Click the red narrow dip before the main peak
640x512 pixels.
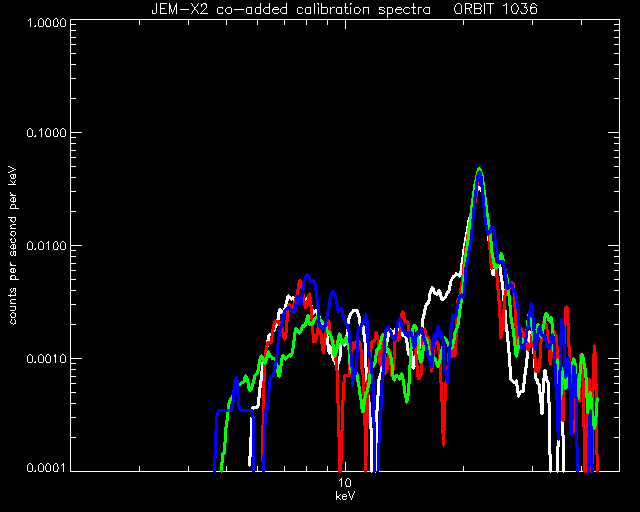point(443,433)
